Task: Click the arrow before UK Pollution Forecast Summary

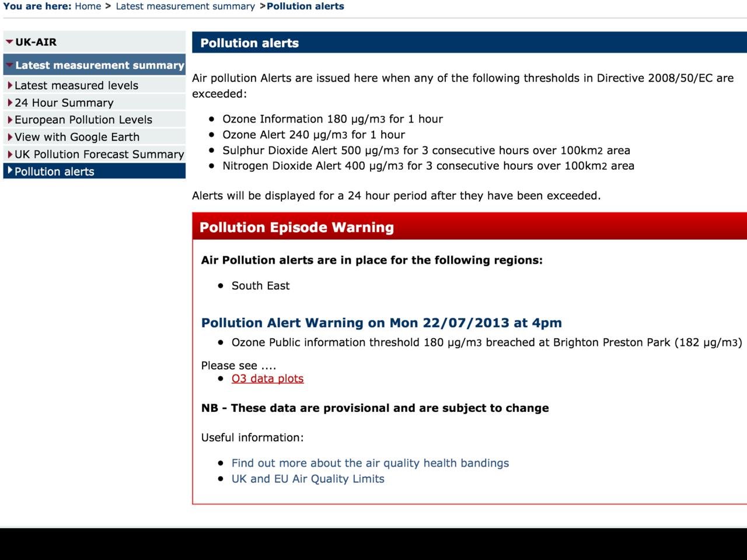Action: point(10,154)
